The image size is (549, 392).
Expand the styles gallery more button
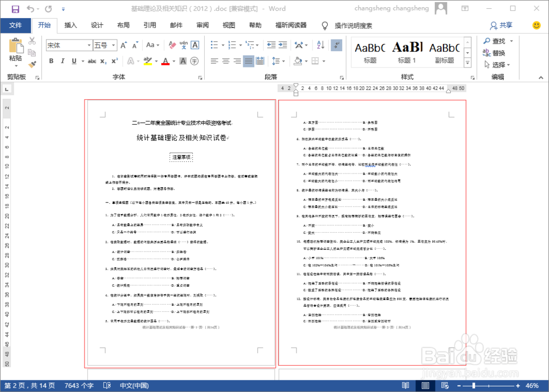[467, 63]
